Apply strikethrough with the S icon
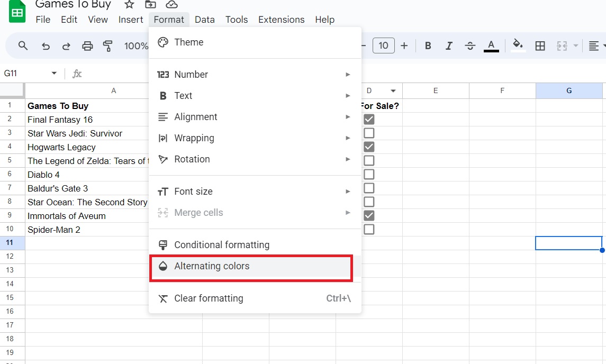 click(470, 46)
